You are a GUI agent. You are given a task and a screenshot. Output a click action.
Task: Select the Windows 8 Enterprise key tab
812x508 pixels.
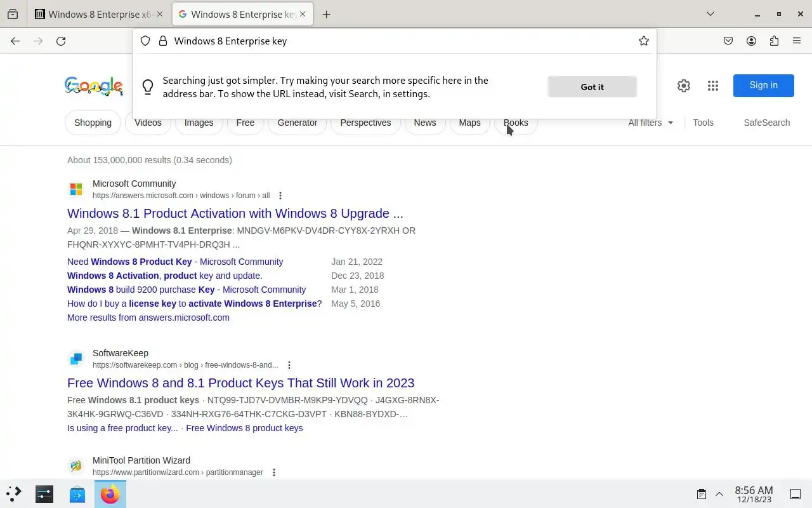(243, 14)
